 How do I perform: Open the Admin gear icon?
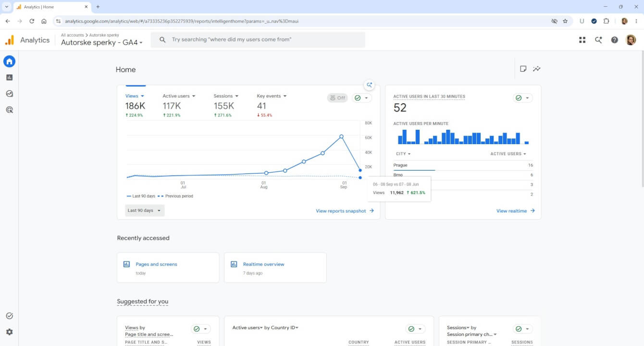[9, 332]
